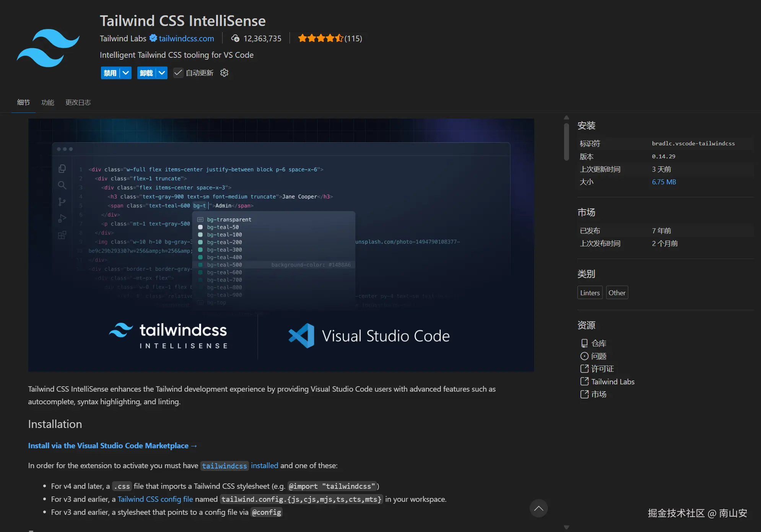Image resolution: width=761 pixels, height=532 pixels.
Task: Open Install via Visual Studio Code Marketplace link
Action: 112,446
